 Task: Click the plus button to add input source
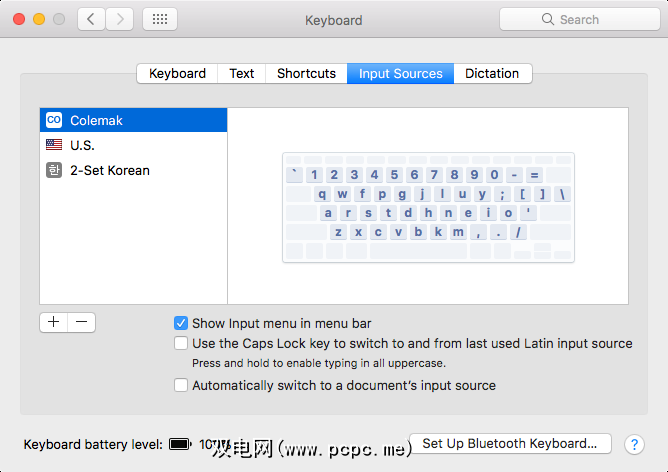pos(54,322)
